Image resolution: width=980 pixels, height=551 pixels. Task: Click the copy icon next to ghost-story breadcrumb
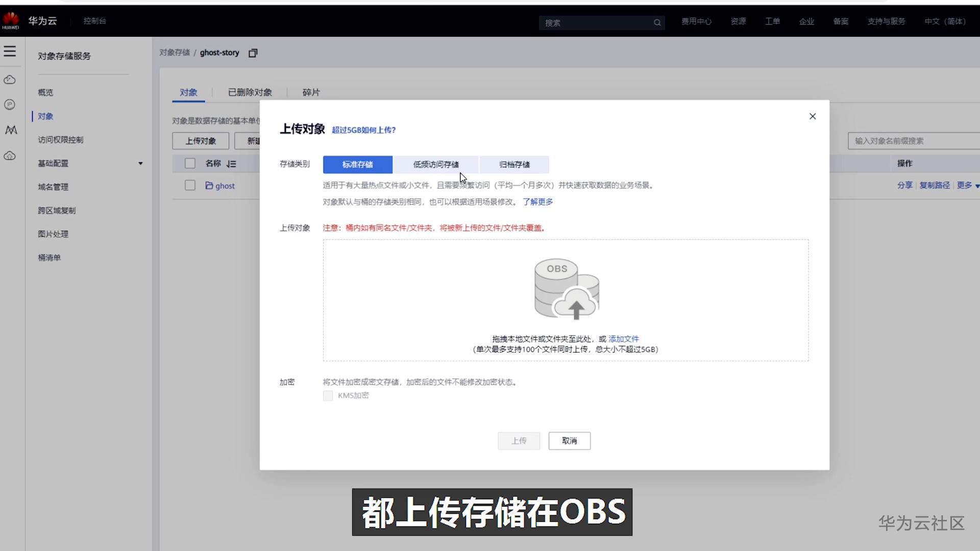click(253, 53)
